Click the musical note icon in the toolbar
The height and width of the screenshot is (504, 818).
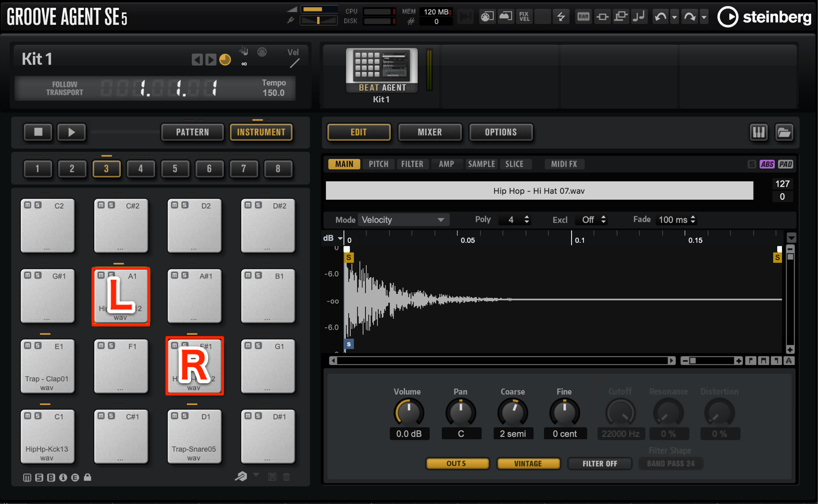[639, 17]
